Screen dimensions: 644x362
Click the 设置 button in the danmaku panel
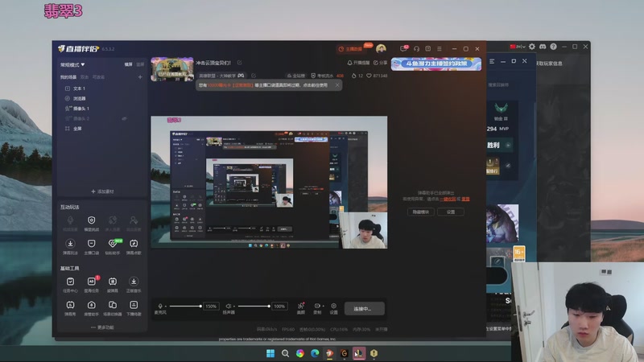tap(451, 212)
